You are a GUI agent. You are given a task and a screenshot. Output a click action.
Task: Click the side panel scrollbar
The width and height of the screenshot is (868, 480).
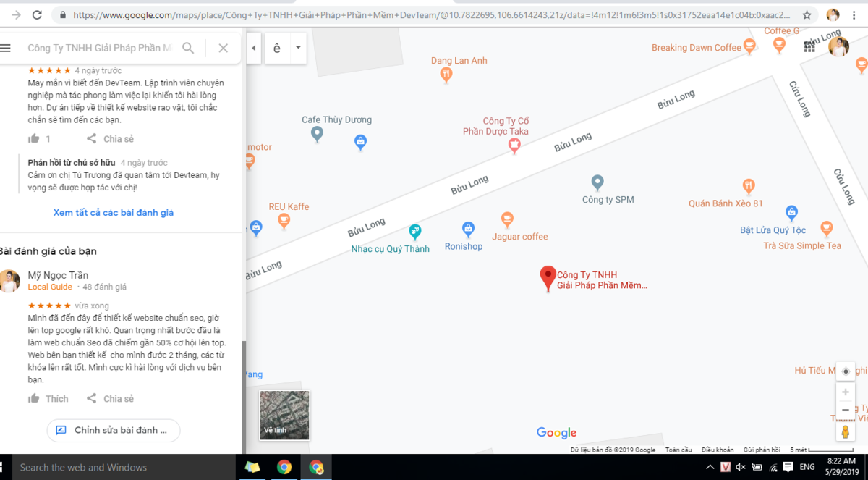pos(244,397)
